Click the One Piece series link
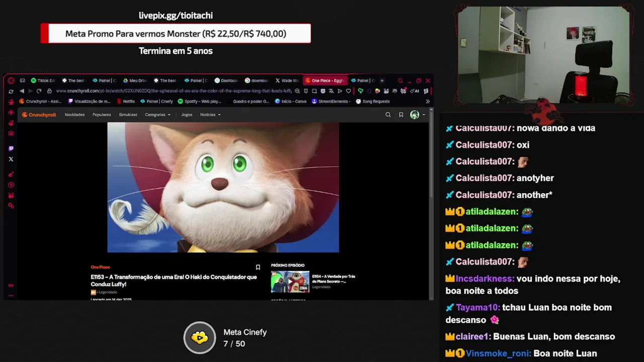The width and height of the screenshot is (644, 362). coord(100,267)
